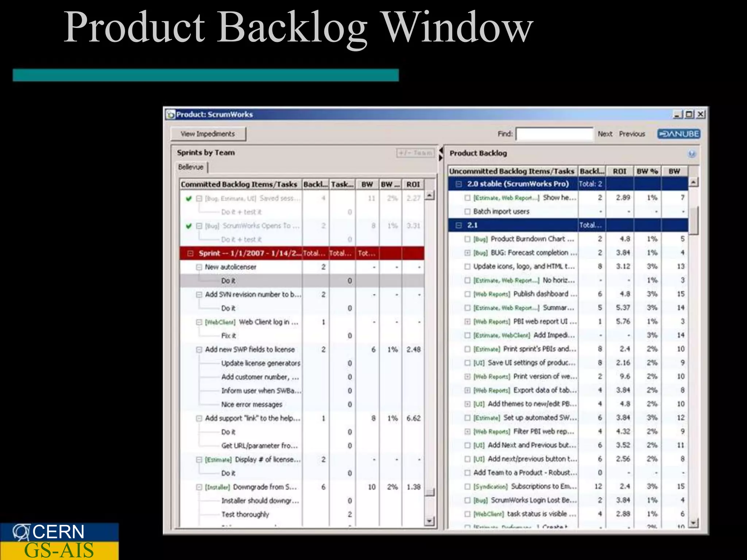Check the Update icons, logo, and HTML checkbox
Image resolution: width=747 pixels, height=560 pixels.
click(x=467, y=267)
